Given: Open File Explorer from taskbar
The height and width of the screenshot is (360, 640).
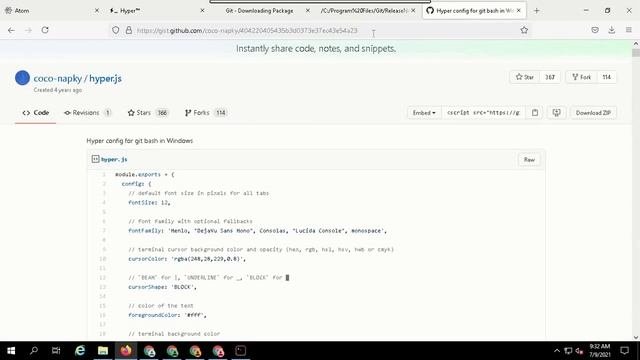Looking at the screenshot, I should (x=103, y=351).
